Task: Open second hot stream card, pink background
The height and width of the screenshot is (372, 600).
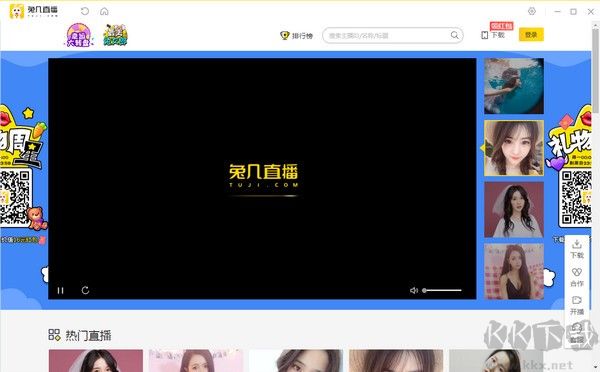Action: coord(196,361)
